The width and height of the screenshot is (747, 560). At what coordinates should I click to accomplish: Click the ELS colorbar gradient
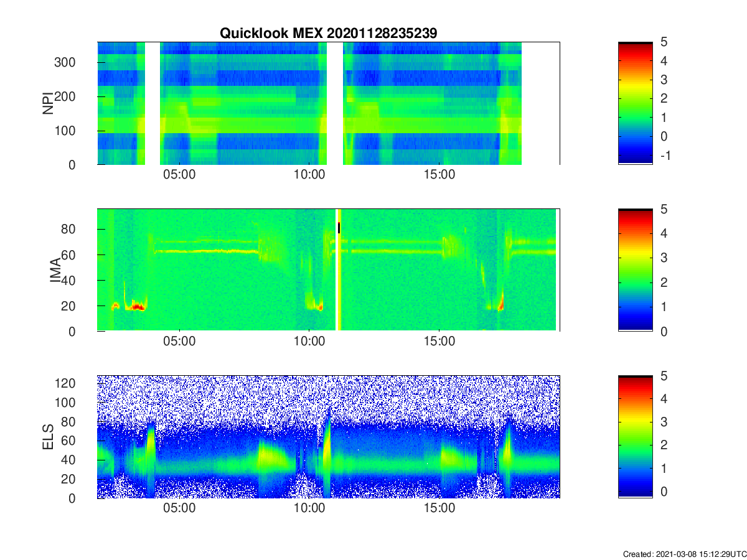click(636, 437)
